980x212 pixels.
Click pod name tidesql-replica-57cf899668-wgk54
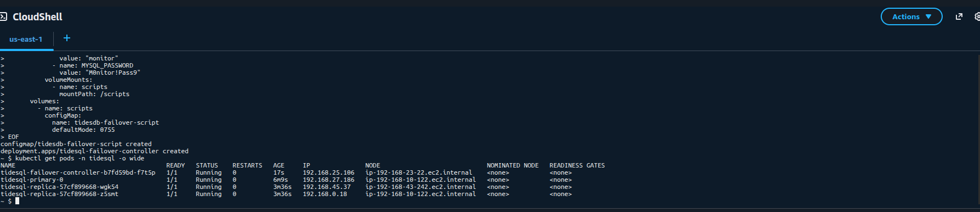point(59,187)
